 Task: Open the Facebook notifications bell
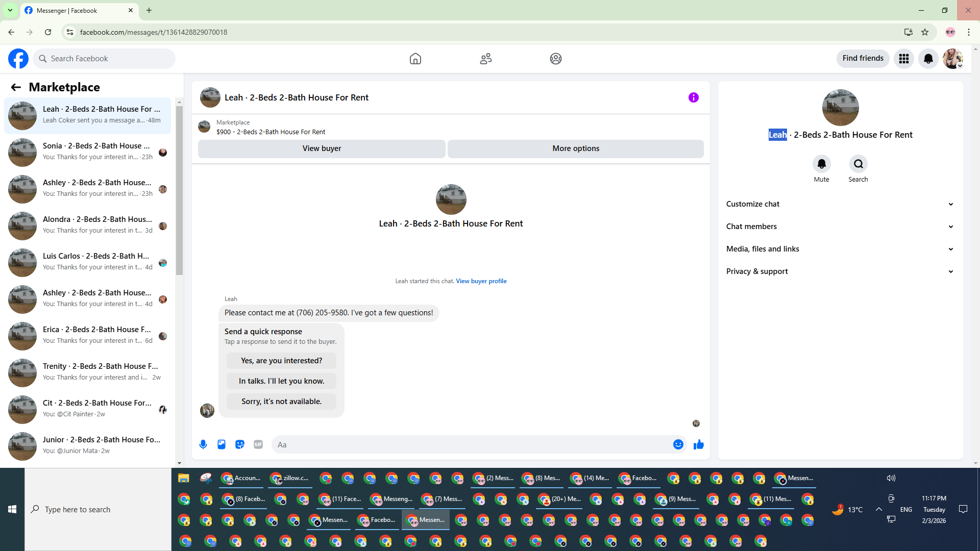(928, 59)
